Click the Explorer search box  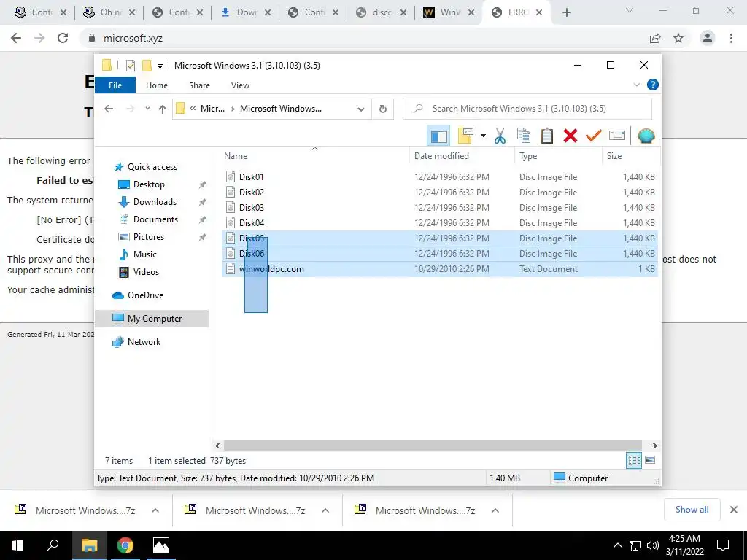click(x=527, y=109)
